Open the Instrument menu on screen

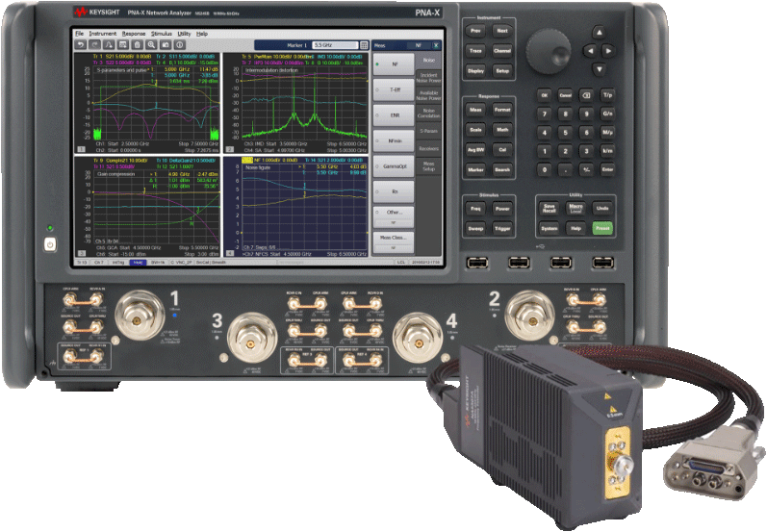pyautogui.click(x=103, y=34)
